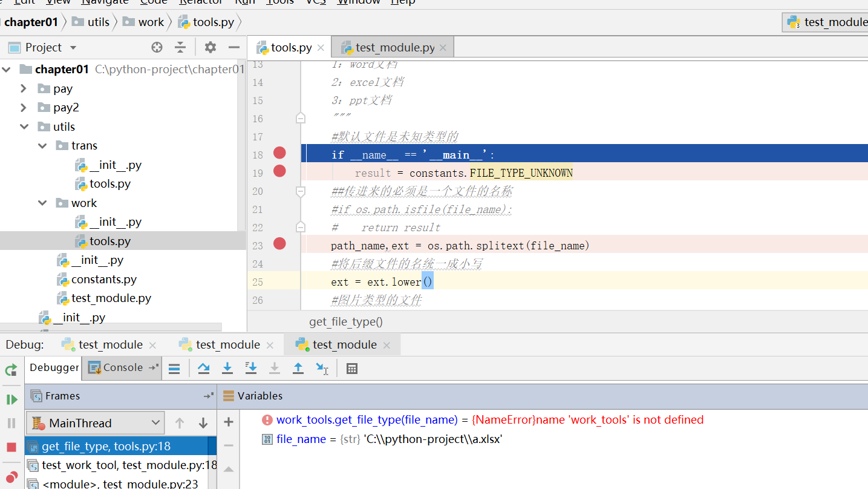The width and height of the screenshot is (868, 489).
Task: Open test_module.py in project tree
Action: (x=104, y=298)
